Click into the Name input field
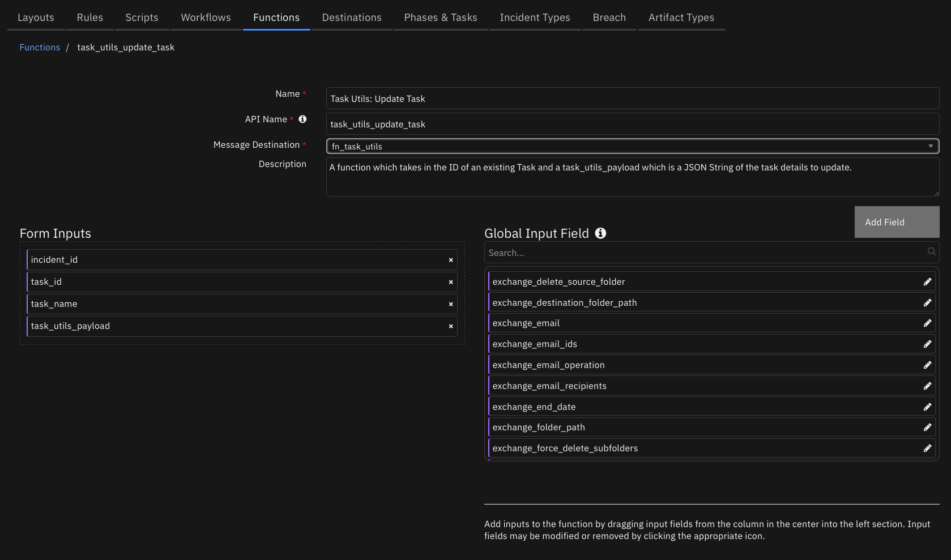Screen dimensions: 951x560 (x=633, y=99)
